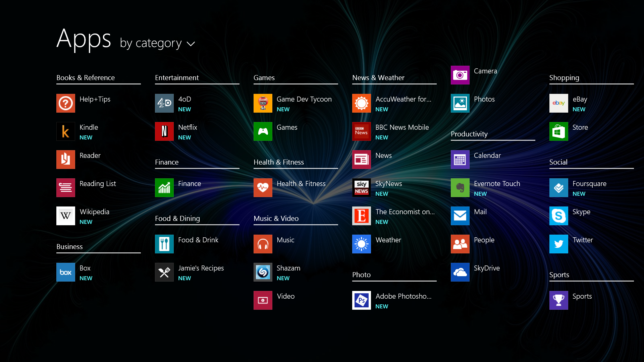Screen dimensions: 644x362
Task: Click the Music & Video header
Action: 276,219
